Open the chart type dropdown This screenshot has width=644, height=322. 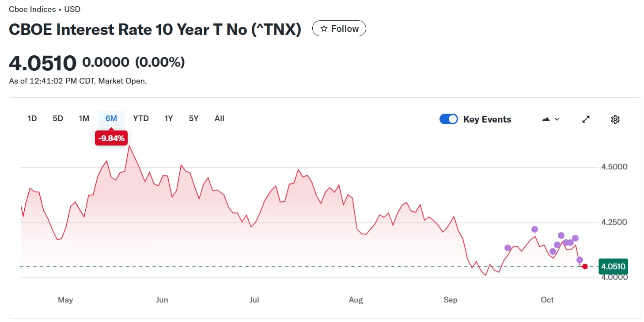[550, 119]
